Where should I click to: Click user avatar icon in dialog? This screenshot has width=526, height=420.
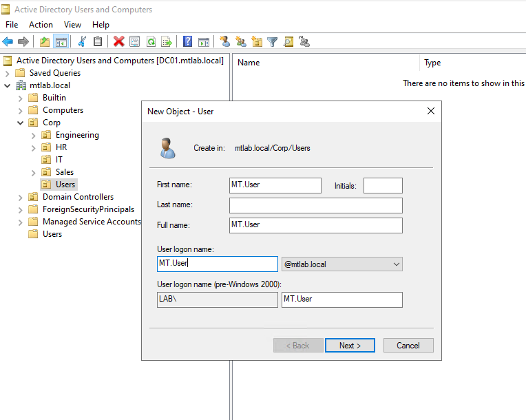pyautogui.click(x=167, y=148)
